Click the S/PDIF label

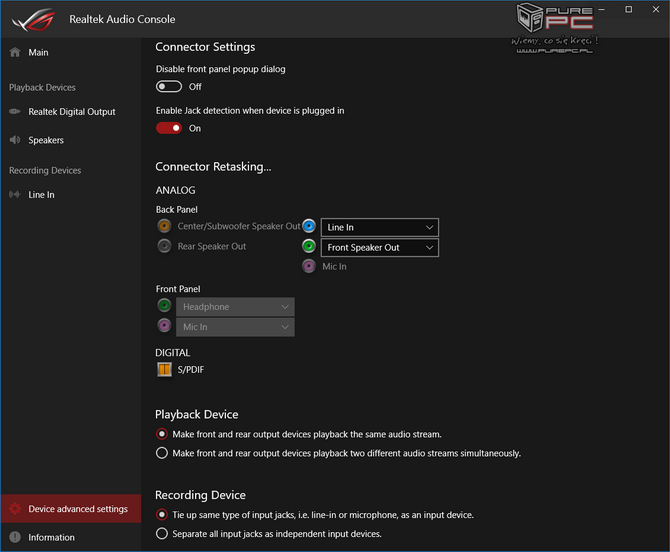pos(191,370)
